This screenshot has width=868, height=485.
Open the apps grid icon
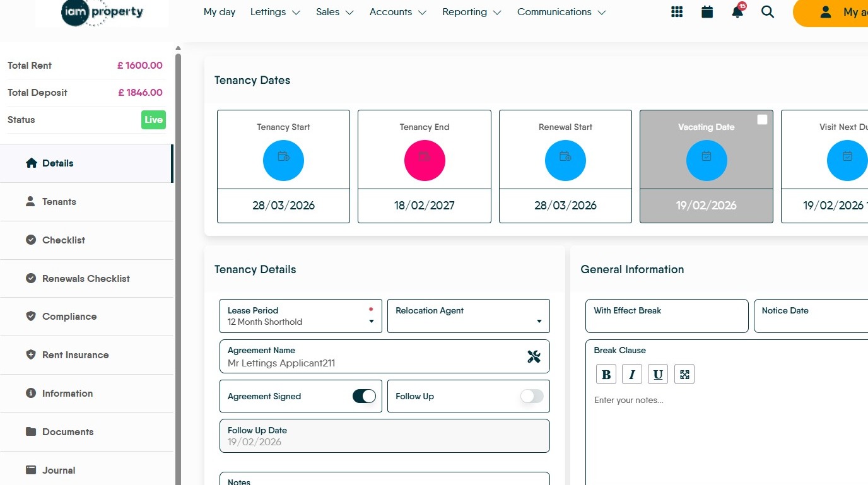coord(677,12)
